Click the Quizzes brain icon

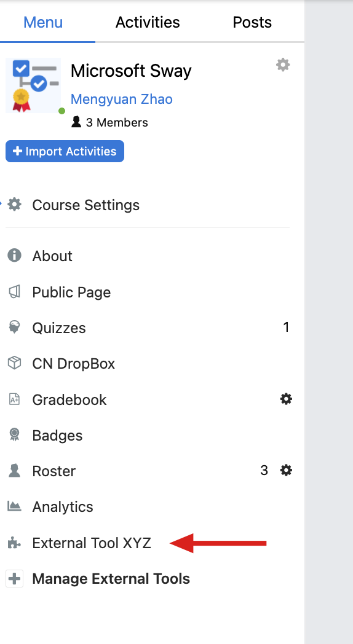pyautogui.click(x=14, y=328)
